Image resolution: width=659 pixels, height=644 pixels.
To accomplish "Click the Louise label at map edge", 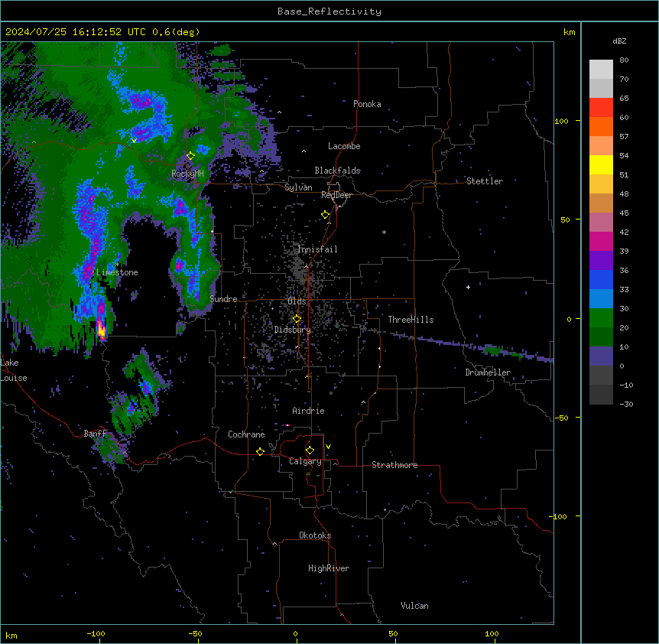I will tap(14, 378).
